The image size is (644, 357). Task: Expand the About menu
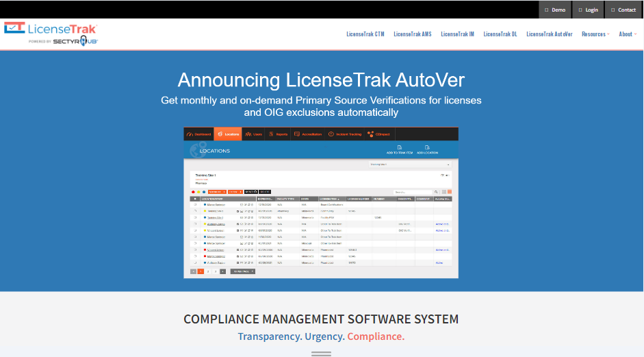[627, 34]
